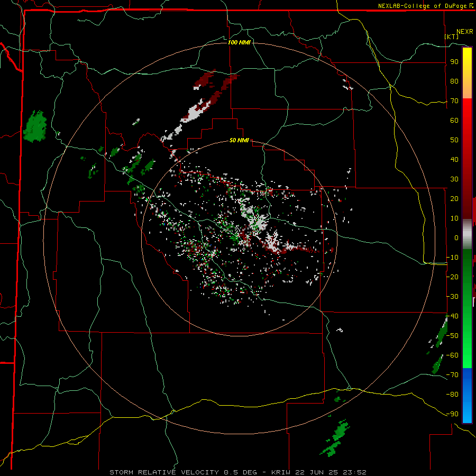Select the 50 NMI range ring label

point(239,140)
